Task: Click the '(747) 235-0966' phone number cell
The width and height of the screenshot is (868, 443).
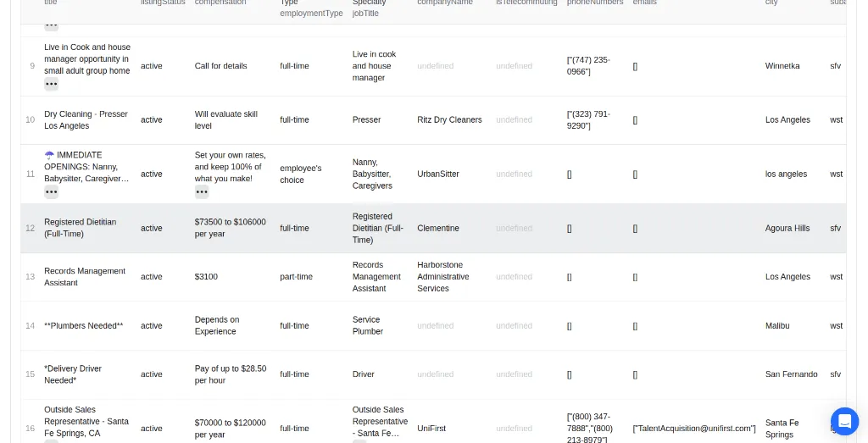Action: (588, 66)
